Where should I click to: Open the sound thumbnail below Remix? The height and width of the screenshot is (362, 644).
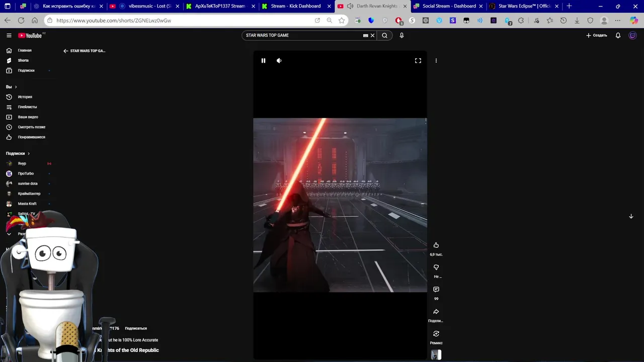436,355
